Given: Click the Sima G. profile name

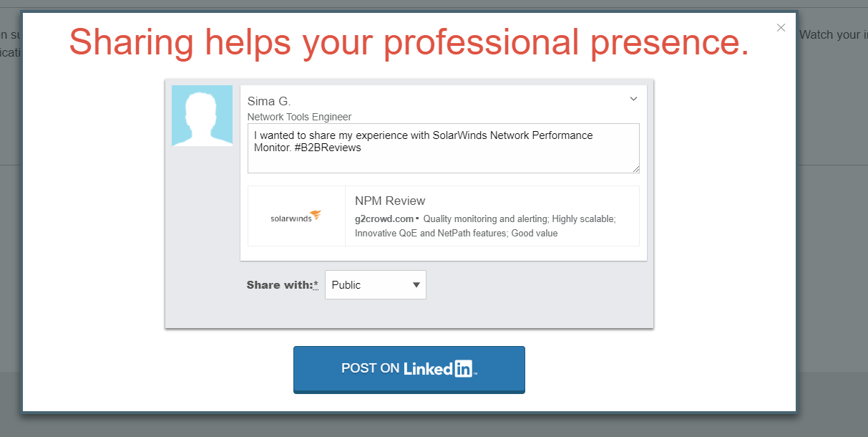Looking at the screenshot, I should tap(268, 101).
